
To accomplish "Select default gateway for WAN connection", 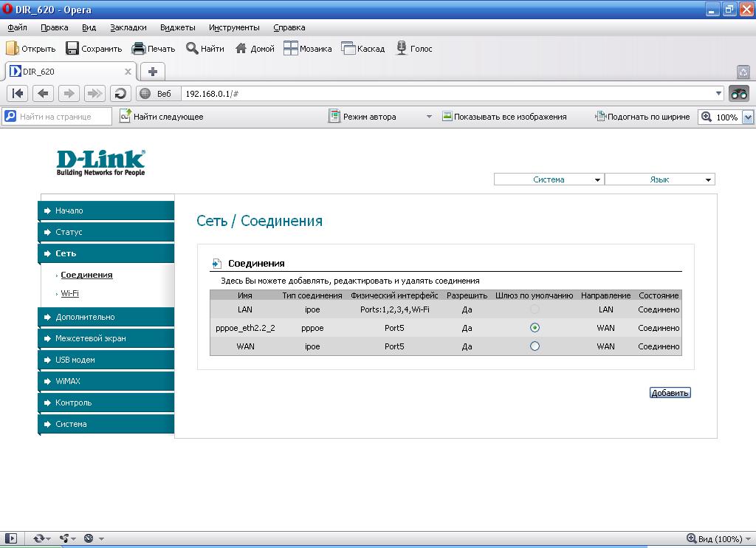I will (x=535, y=346).
